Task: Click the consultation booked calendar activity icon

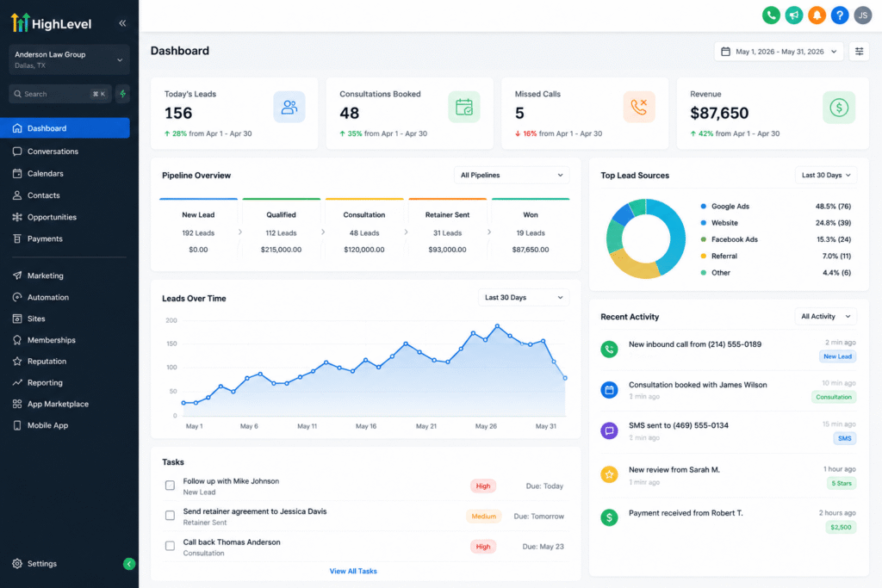Action: 609,390
